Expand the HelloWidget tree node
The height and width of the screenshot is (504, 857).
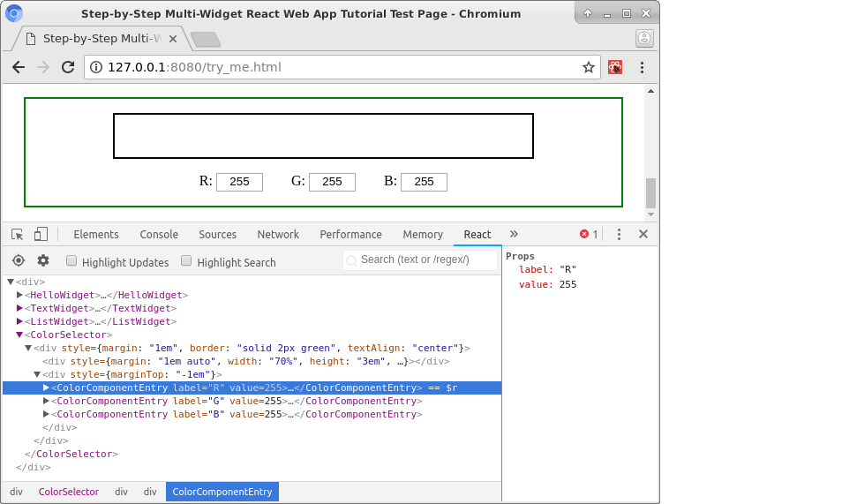(x=19, y=295)
